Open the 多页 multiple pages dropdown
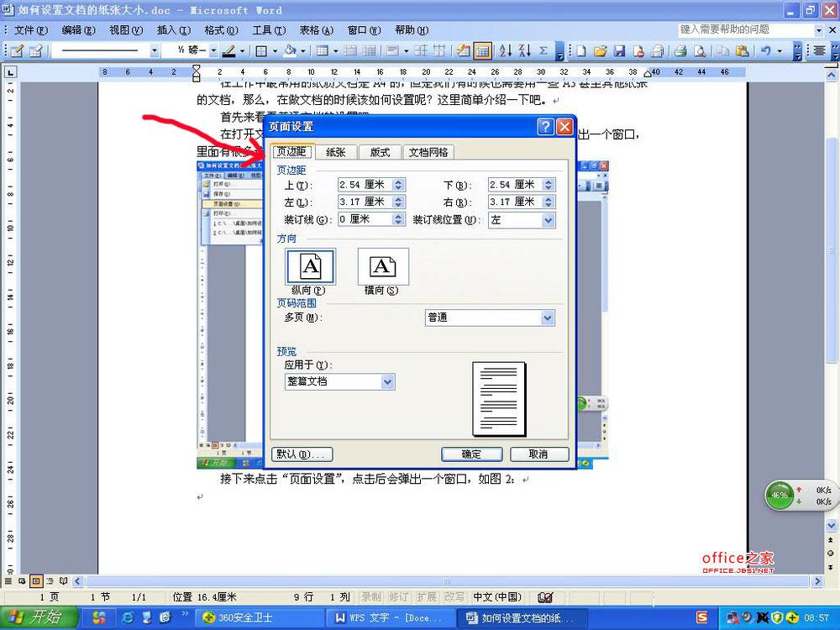Image resolution: width=840 pixels, height=630 pixels. pyautogui.click(x=547, y=318)
